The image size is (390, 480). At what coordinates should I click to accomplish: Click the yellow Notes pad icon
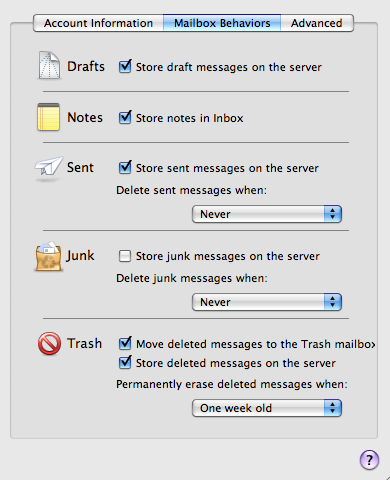(49, 117)
